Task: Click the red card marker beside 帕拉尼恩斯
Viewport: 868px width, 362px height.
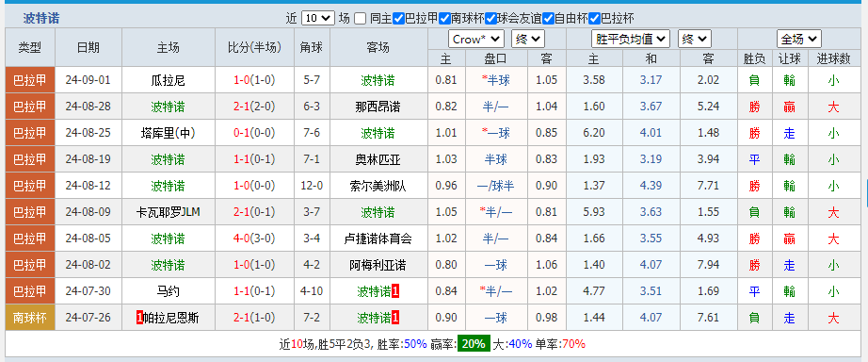Action: pos(139,318)
